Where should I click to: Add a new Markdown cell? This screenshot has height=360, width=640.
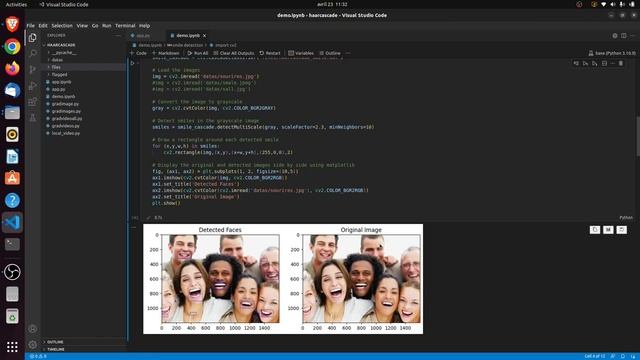click(166, 53)
